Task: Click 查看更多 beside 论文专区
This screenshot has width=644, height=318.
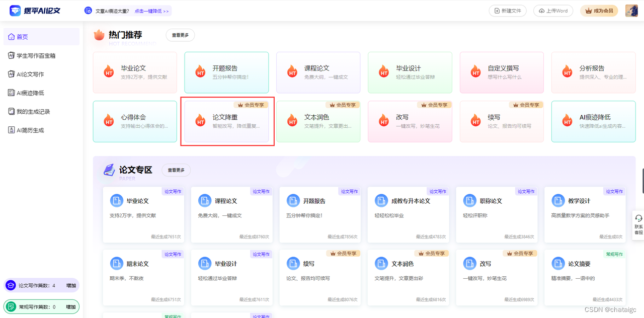Action: (176, 170)
